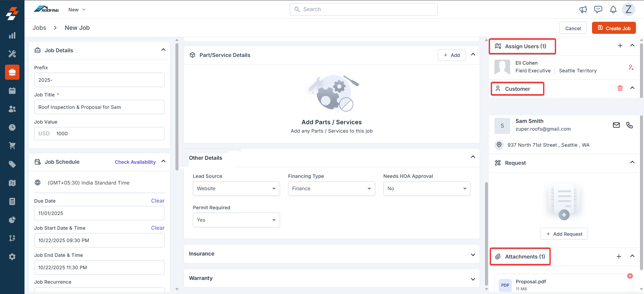Add an attachment with plus icon
The height and width of the screenshot is (294, 644).
(619, 256)
